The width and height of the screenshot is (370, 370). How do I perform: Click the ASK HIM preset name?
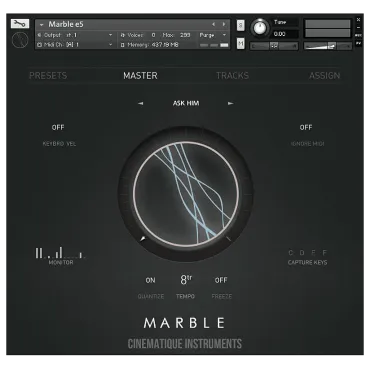click(186, 103)
